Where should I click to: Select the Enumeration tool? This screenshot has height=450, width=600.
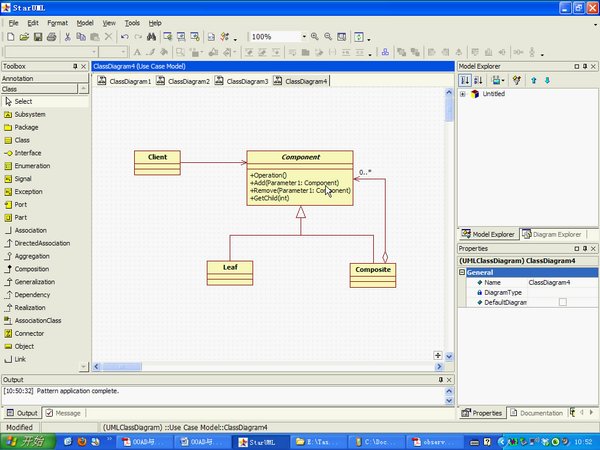point(35,165)
